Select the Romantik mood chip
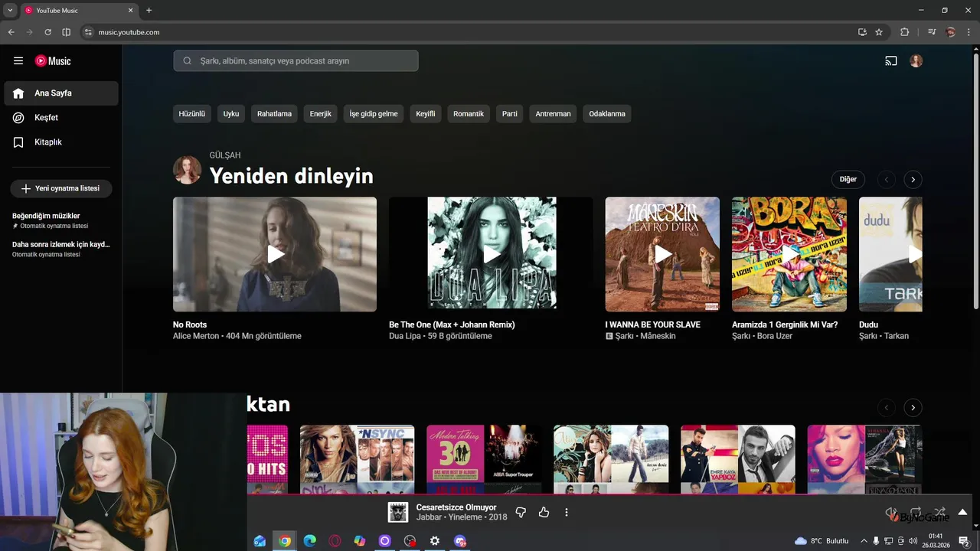This screenshot has height=551, width=980. [469, 114]
